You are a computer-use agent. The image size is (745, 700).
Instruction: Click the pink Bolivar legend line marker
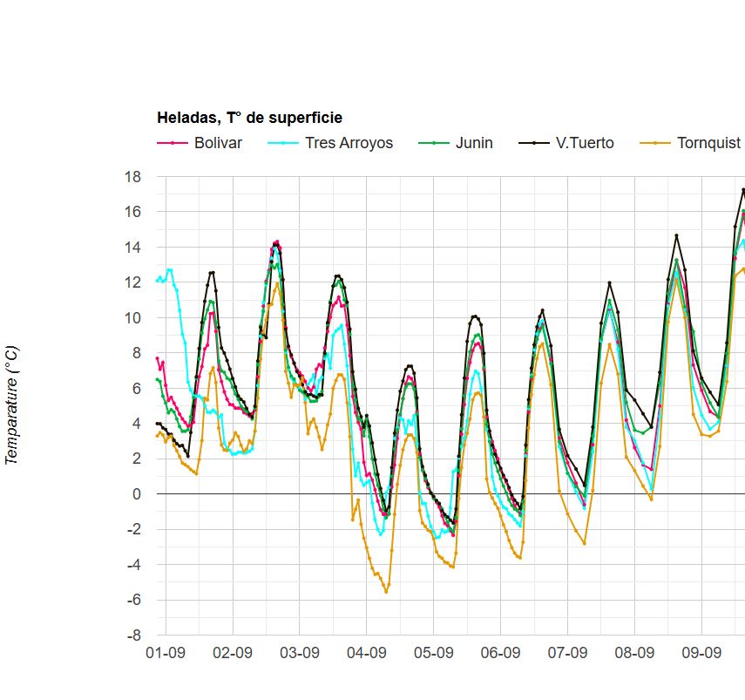(173, 143)
